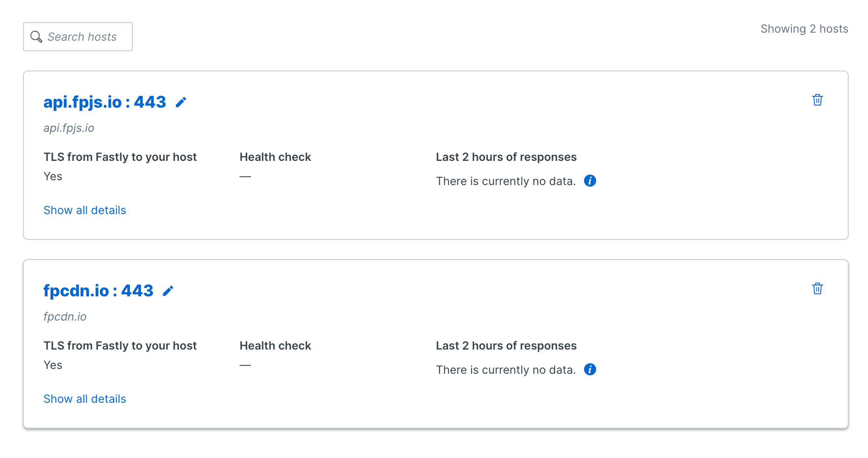Click no data message in fpcdn.io card
The image size is (868, 458).
(x=506, y=370)
